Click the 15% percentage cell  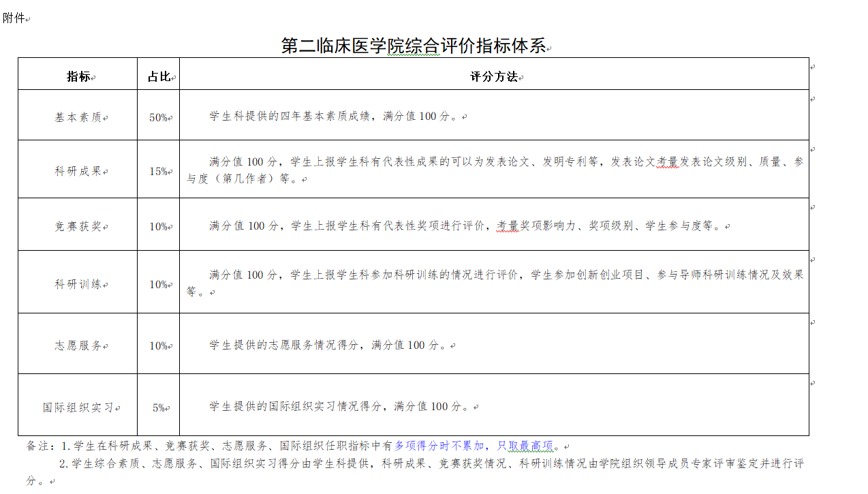pyautogui.click(x=159, y=171)
